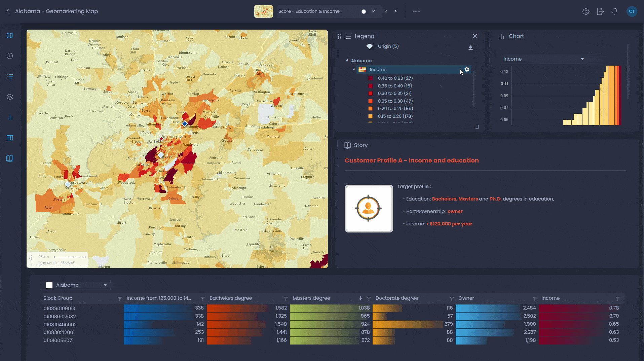644x361 pixels.
Task: Click legend entry 0.35 to 0.40 (15)
Action: (x=395, y=86)
